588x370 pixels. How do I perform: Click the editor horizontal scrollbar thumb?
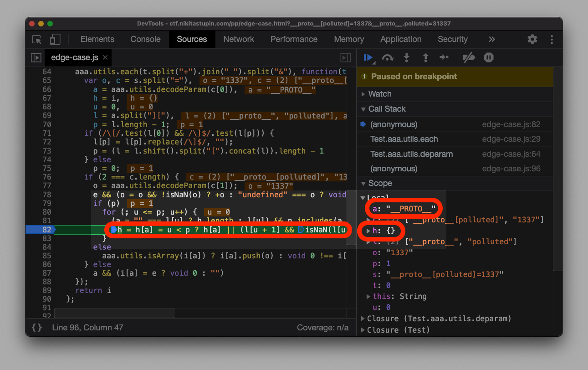point(114,313)
